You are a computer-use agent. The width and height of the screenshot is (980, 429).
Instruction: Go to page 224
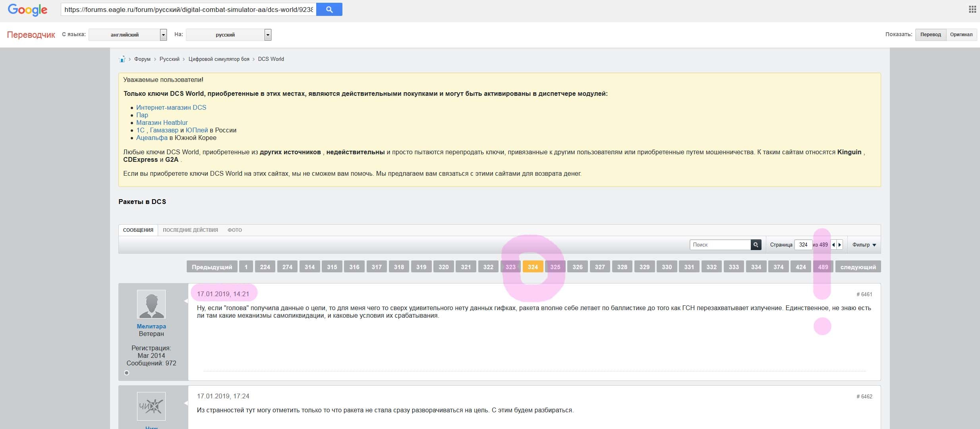coord(265,267)
